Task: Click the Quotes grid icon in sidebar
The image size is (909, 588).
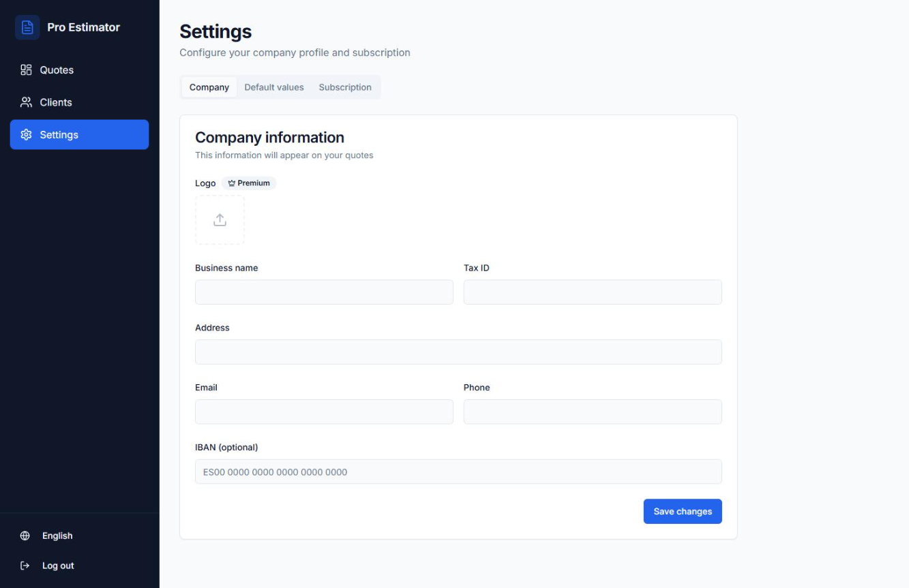Action: pos(26,70)
